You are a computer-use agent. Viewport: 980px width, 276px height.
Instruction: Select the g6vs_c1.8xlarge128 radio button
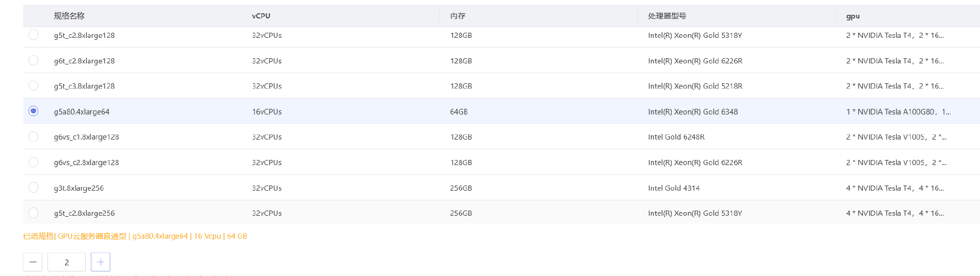(34, 136)
